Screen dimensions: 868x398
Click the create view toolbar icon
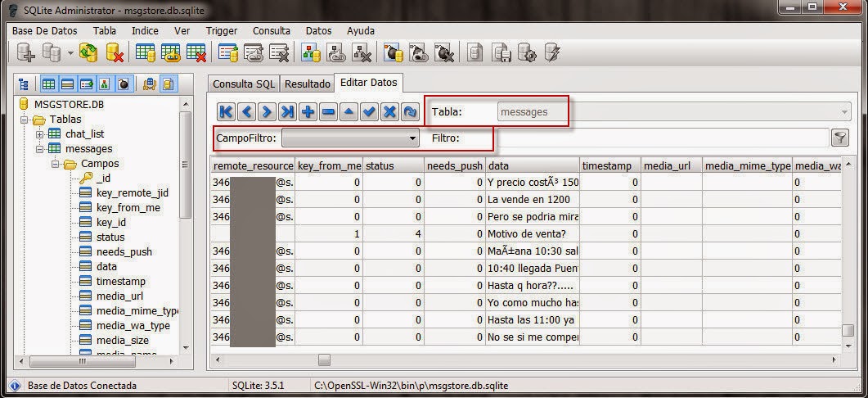coord(311,52)
